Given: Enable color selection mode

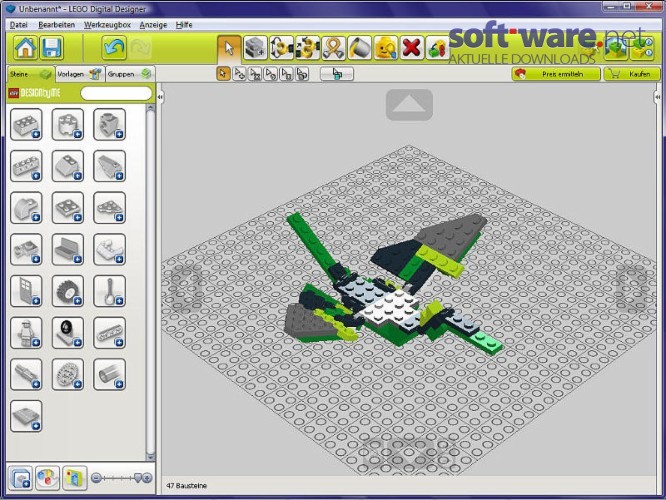Looking at the screenshot, I should click(271, 74).
